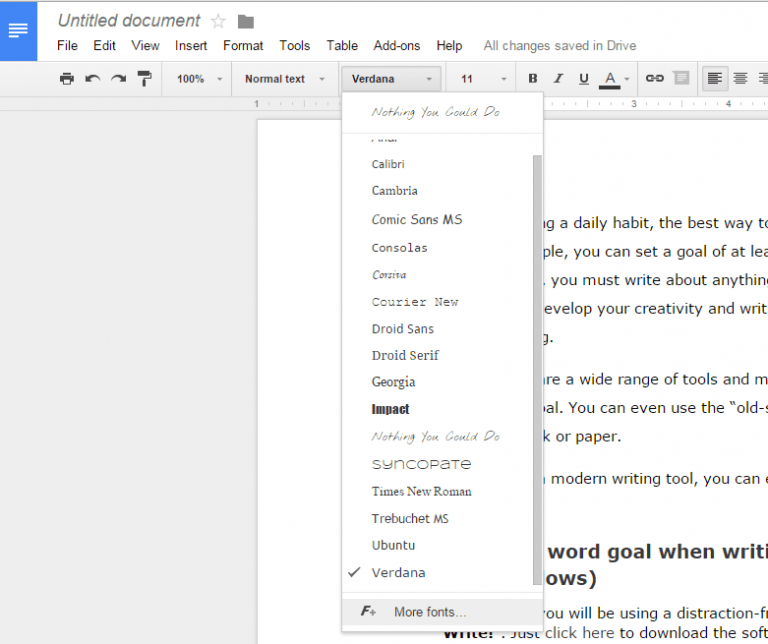Click More fonts option
768x644 pixels.
430,612
